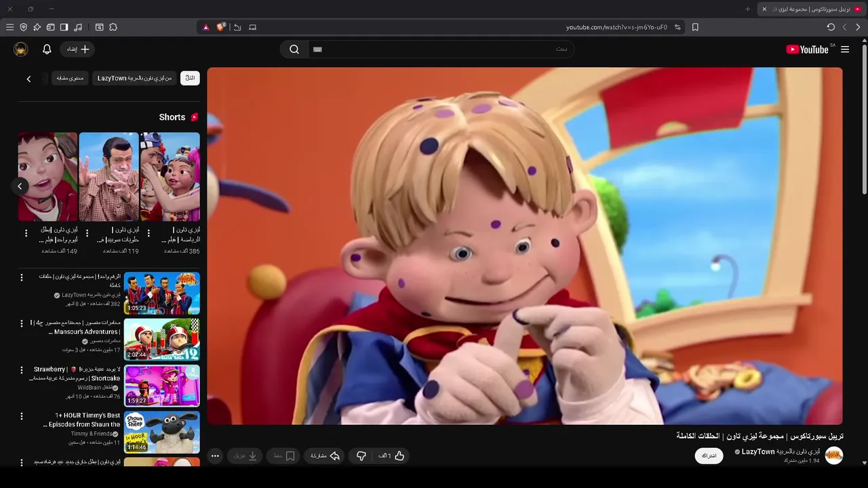Viewport: 868px width, 488px height.
Task: Select the 'All' filter chip
Action: coord(190,78)
